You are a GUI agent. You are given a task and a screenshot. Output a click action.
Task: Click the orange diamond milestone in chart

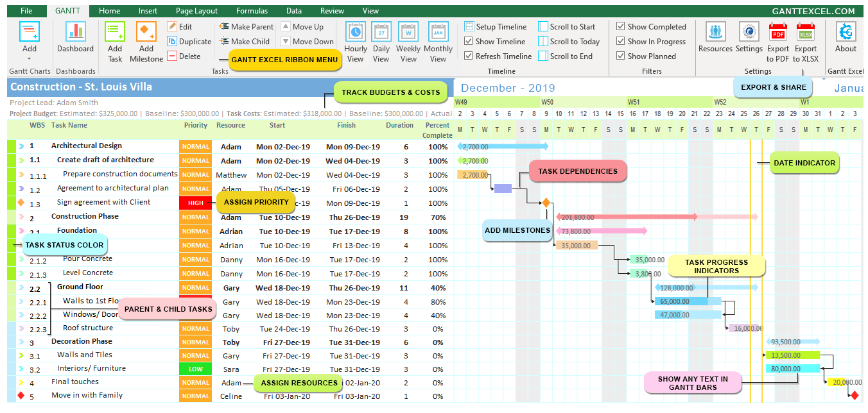coord(546,203)
